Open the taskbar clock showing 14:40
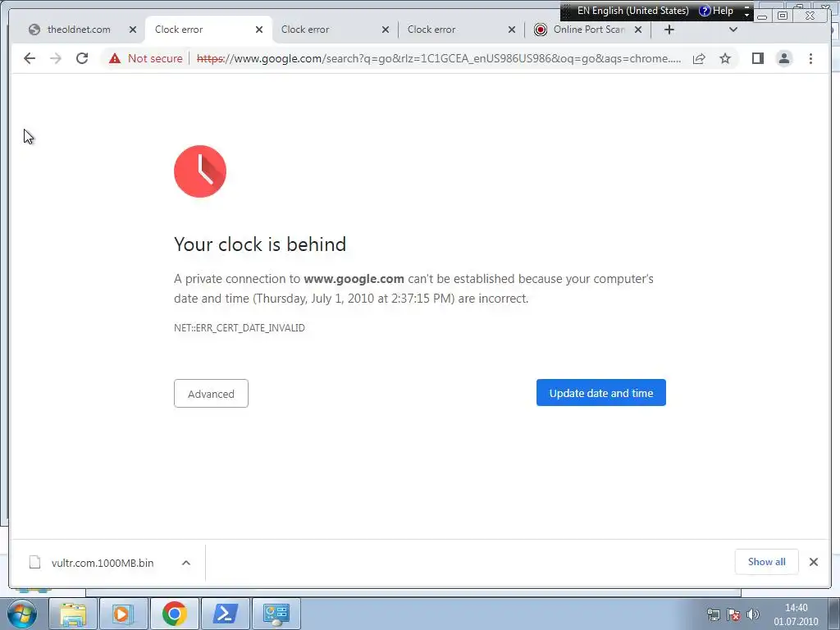The image size is (840, 630). tap(796, 614)
